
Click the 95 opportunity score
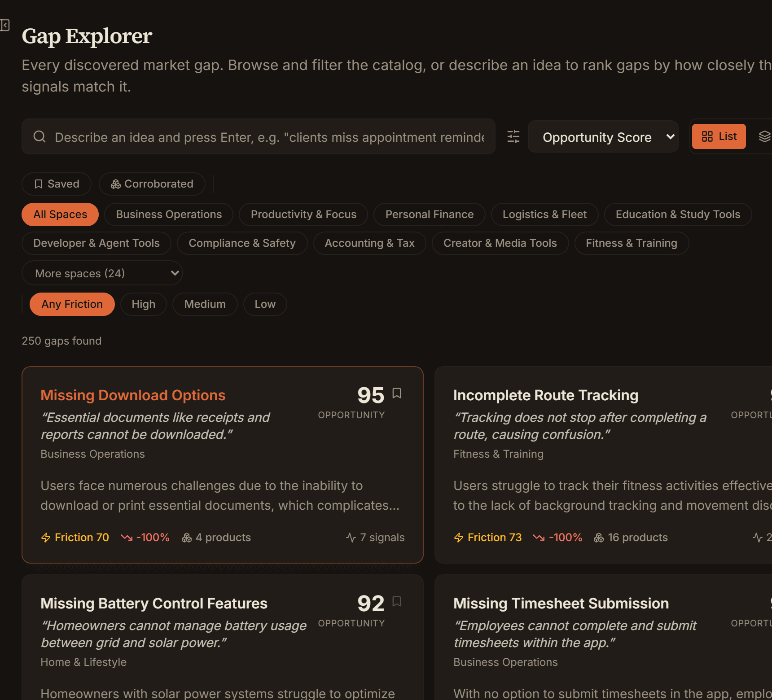[x=371, y=395]
